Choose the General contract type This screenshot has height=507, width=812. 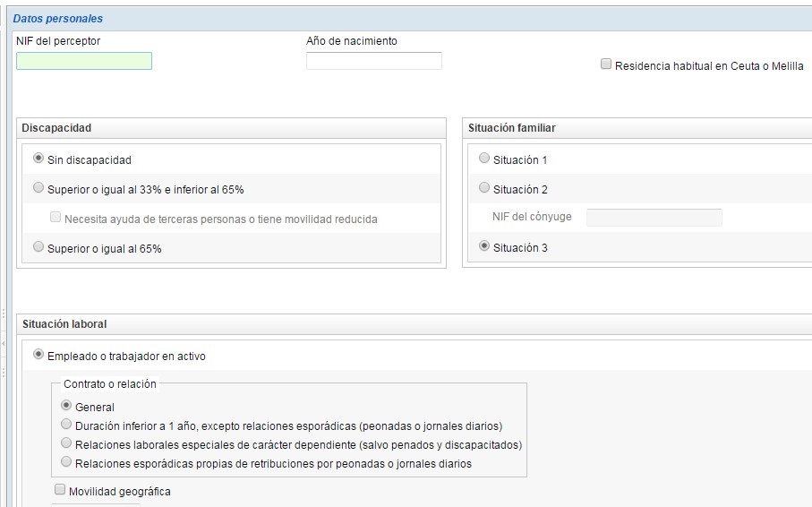coord(66,406)
